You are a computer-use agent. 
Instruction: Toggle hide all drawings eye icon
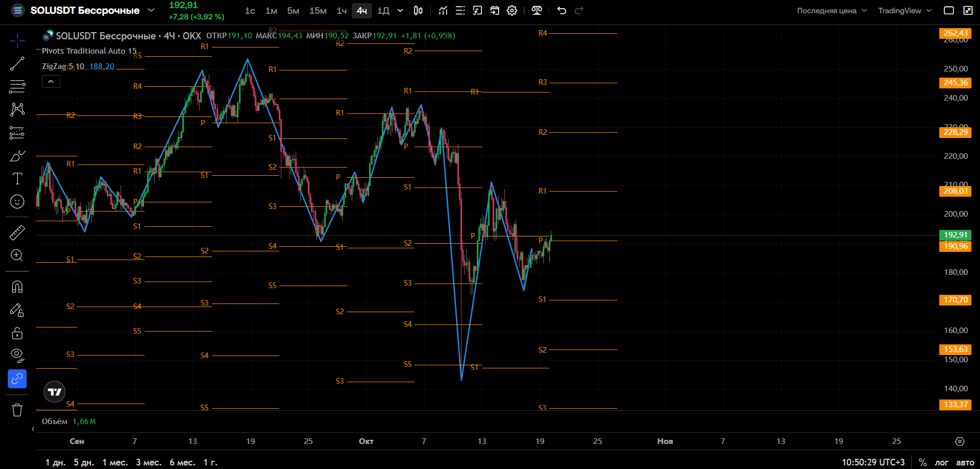coord(17,356)
